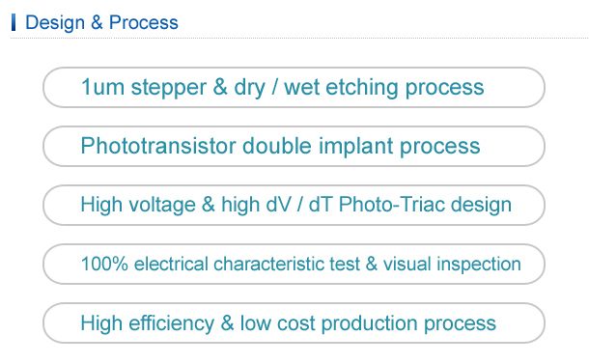Select High efficiency low cost production item
Image resolution: width=589 pixels, height=364 pixels.
coord(294,322)
